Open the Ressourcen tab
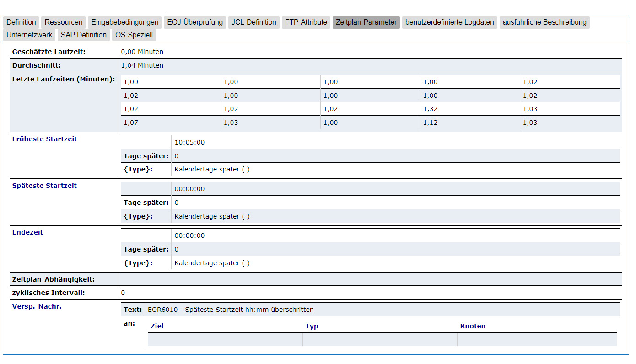 tap(63, 22)
